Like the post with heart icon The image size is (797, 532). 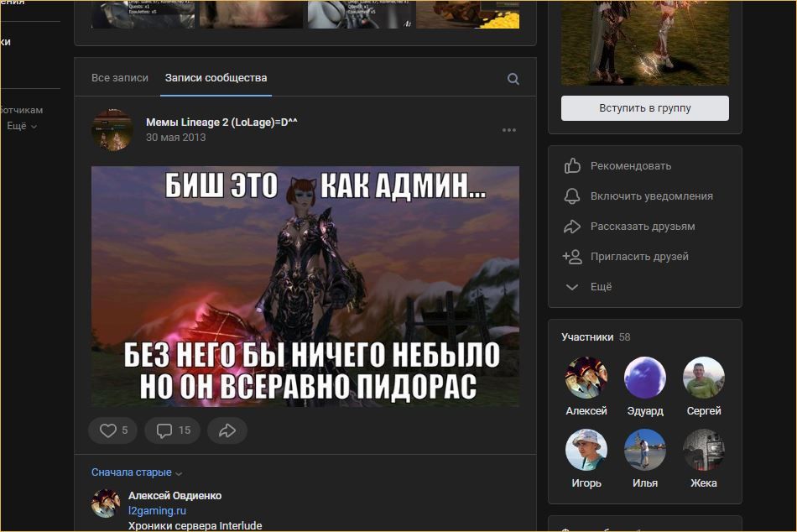(113, 430)
